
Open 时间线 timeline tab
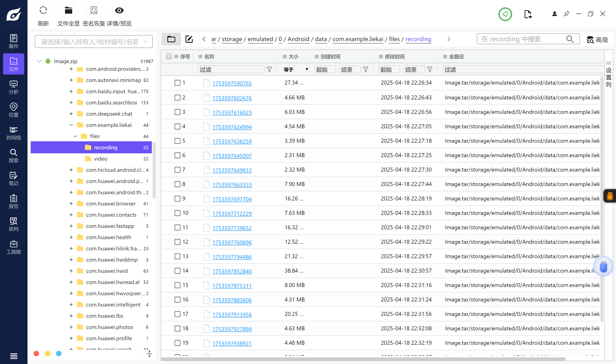coord(13,133)
